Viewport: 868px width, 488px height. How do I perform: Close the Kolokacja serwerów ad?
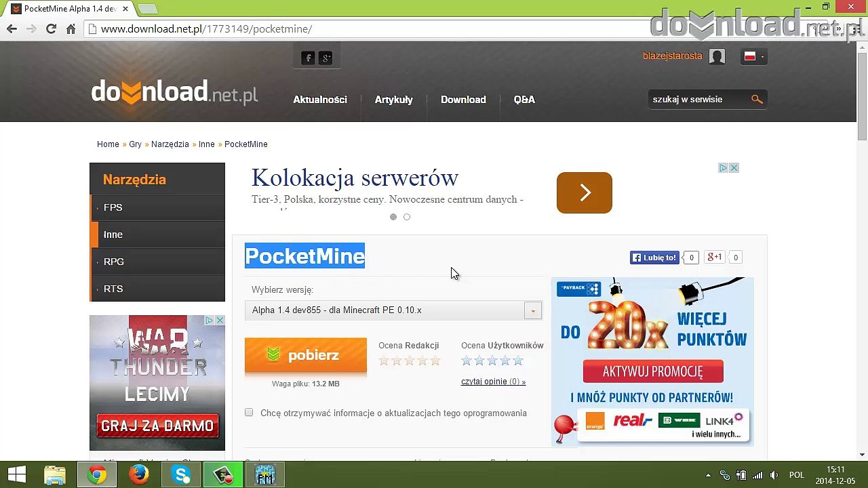734,168
